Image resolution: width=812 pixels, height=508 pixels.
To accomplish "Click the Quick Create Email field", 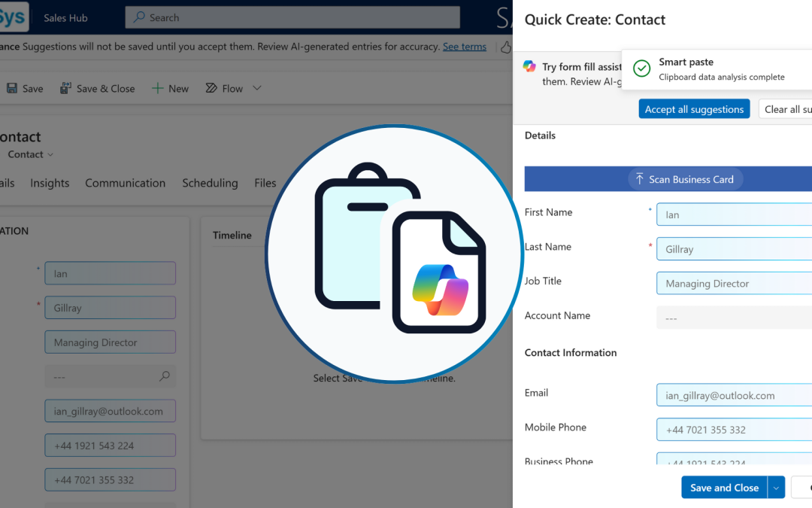I will [735, 395].
